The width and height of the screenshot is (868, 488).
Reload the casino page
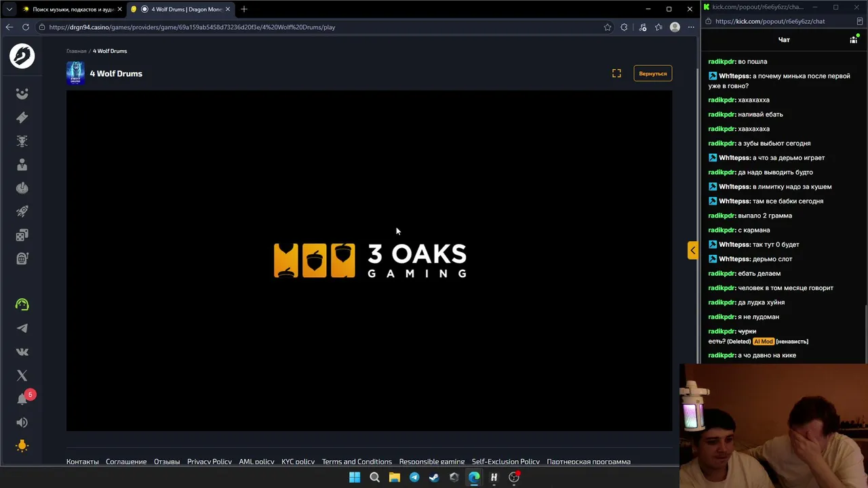point(26,27)
